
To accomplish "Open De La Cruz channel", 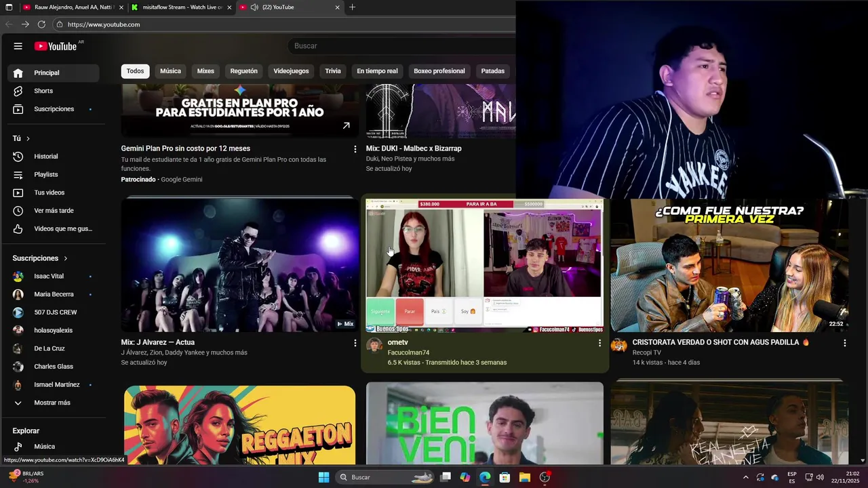I will point(53,348).
